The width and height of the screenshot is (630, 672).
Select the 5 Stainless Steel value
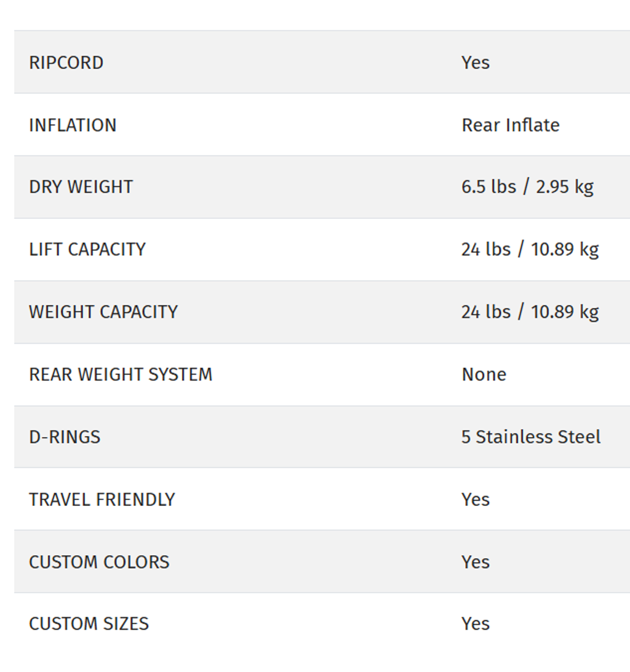click(531, 437)
